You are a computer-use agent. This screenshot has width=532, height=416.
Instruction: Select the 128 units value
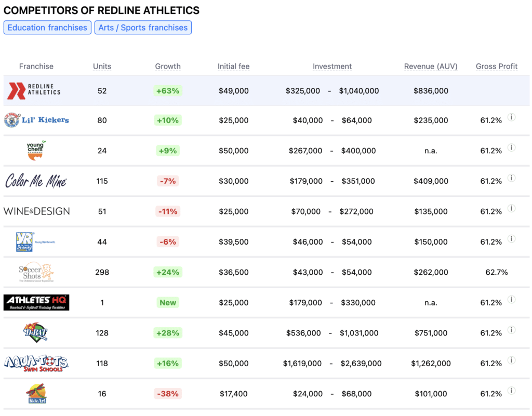(x=102, y=333)
